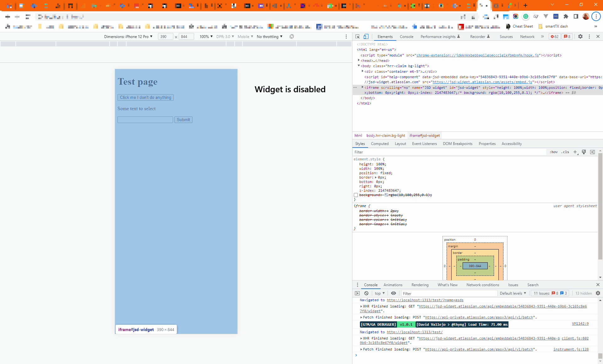Open the 100% zoom dropdown
The height and width of the screenshot is (364, 603).
[x=206, y=37]
